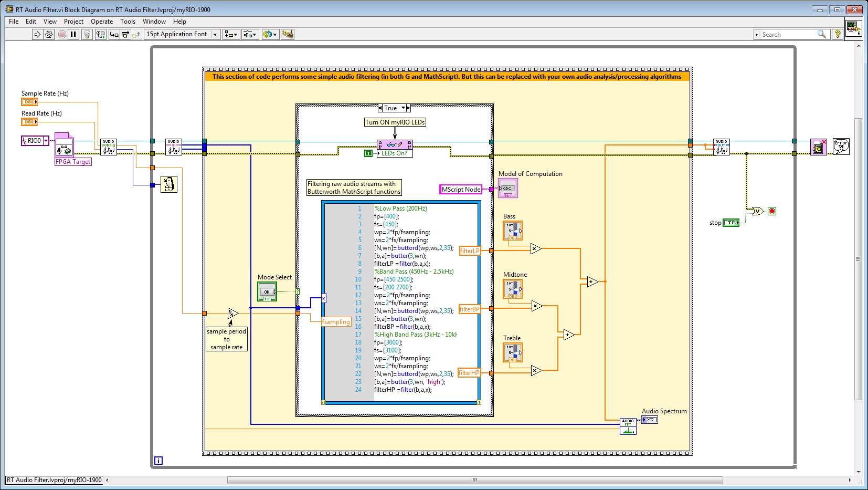Image resolution: width=868 pixels, height=490 pixels.
Task: Click the Align Objects toolbar button
Action: click(x=230, y=35)
